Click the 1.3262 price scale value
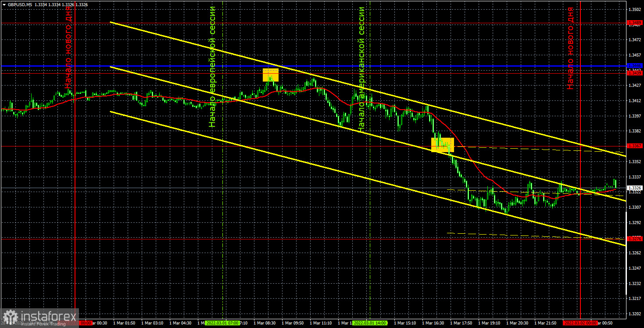 [635, 253]
